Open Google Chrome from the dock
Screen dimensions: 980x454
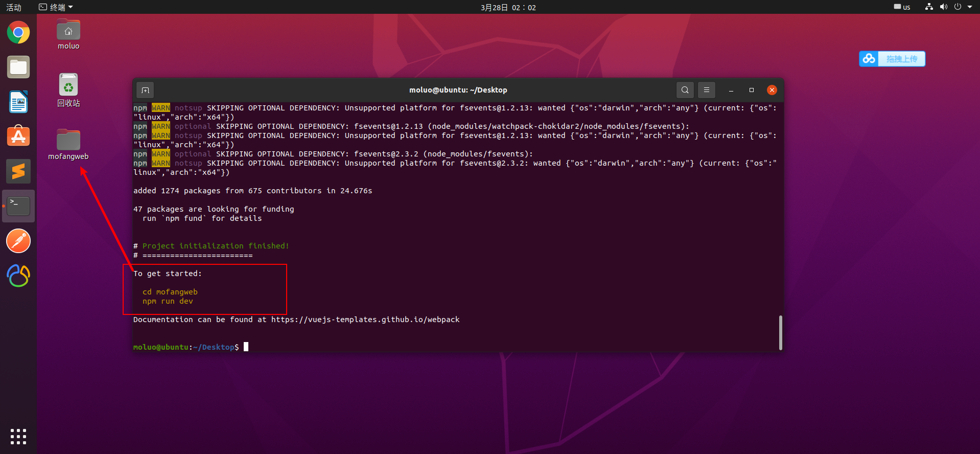[x=18, y=33]
